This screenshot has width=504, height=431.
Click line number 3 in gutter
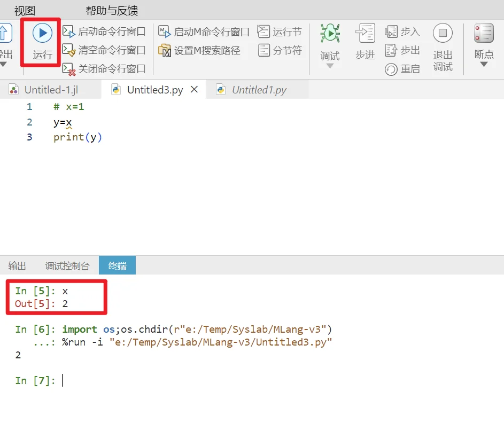click(29, 137)
